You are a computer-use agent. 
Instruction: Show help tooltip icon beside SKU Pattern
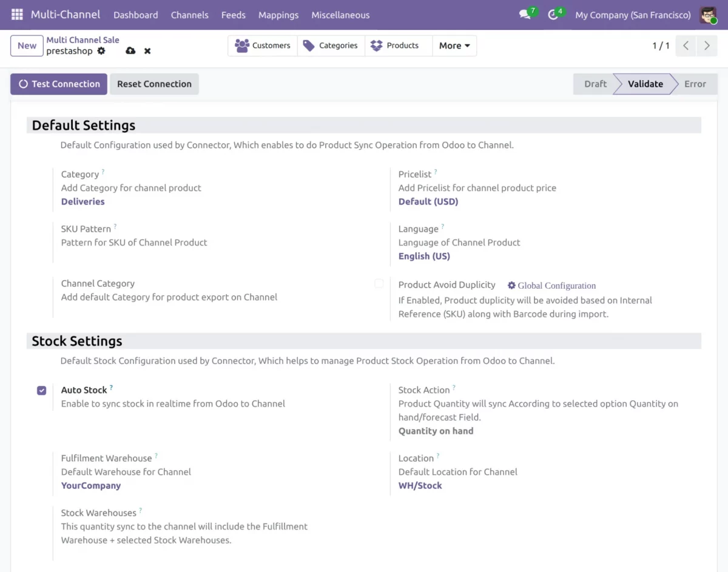pyautogui.click(x=115, y=226)
